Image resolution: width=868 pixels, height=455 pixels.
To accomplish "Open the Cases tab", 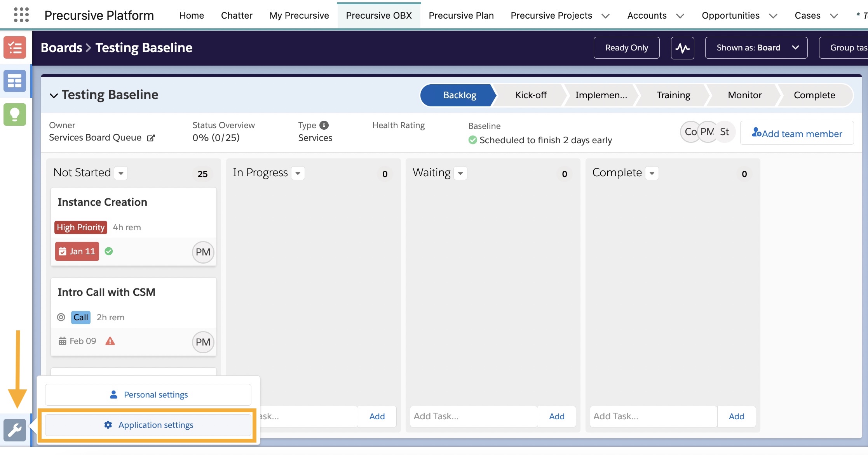I will [x=807, y=16].
